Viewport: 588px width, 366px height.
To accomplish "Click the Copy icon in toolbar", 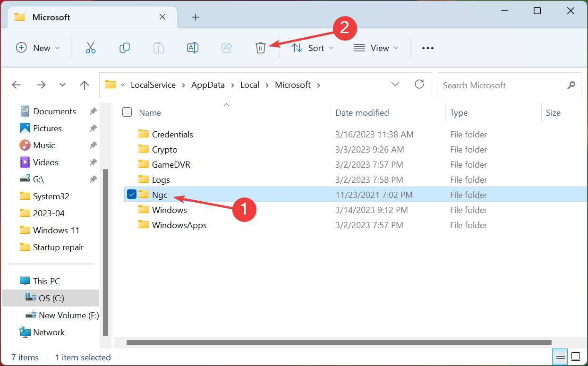I will (125, 48).
